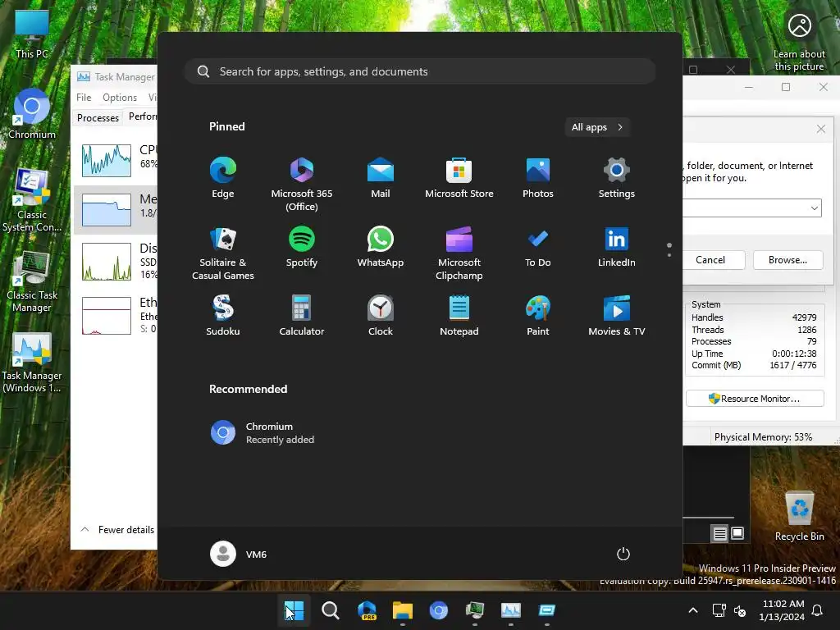Show hidden system tray icons
The image size is (840, 630).
pyautogui.click(x=692, y=610)
